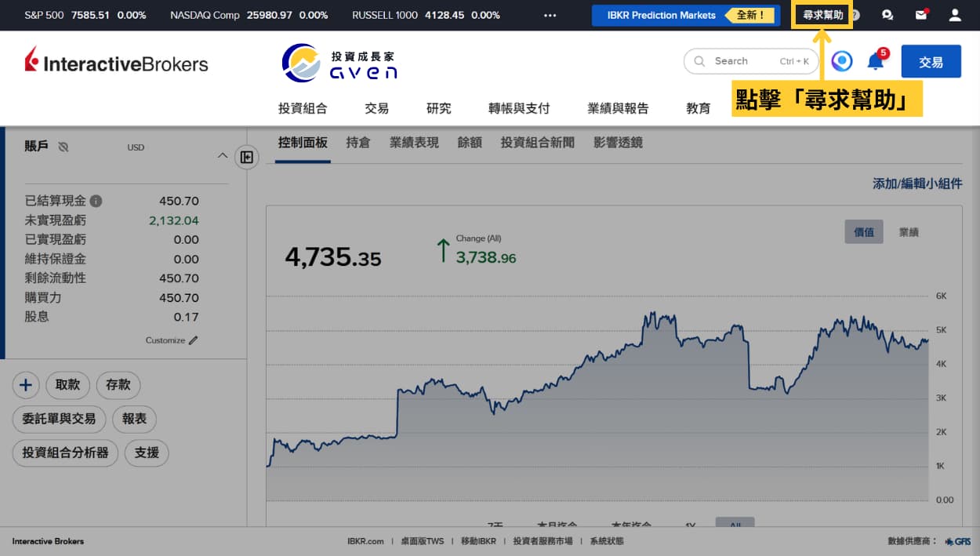Screen dimensions: 980x556
Task: Switch to the 影響透鏡 tab
Action: click(x=618, y=143)
